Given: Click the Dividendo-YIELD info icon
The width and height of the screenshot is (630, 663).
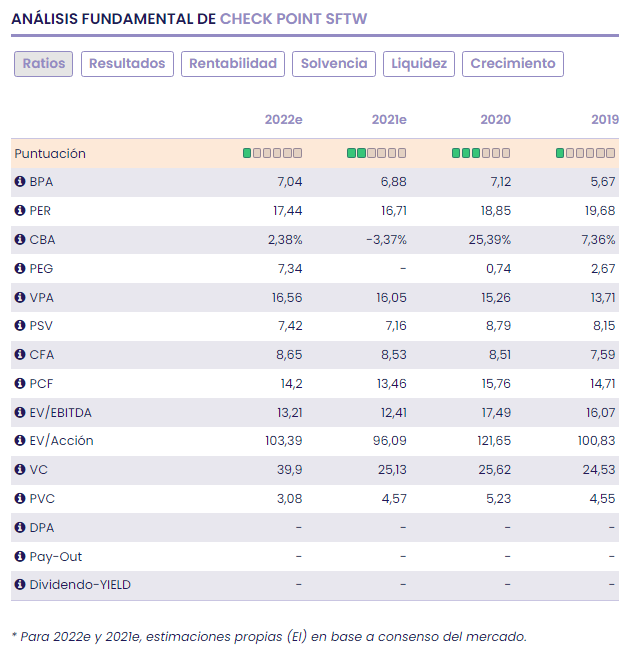Looking at the screenshot, I should pyautogui.click(x=19, y=585).
